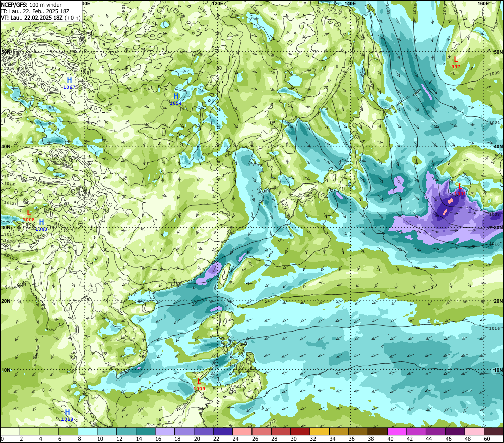Click the legend value 32
The width and height of the screenshot is (504, 443).
(313, 439)
